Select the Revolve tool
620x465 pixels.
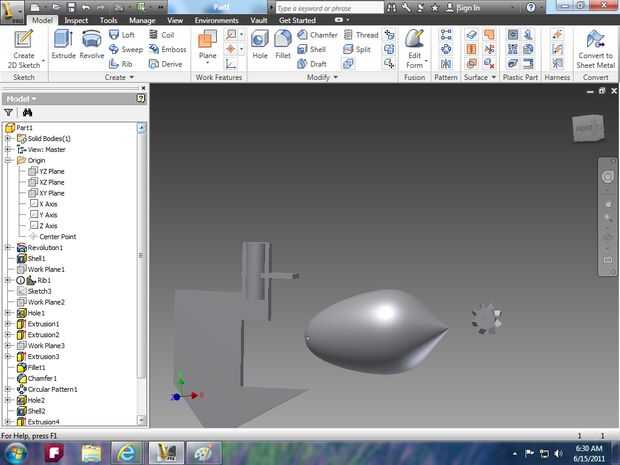pyautogui.click(x=92, y=44)
